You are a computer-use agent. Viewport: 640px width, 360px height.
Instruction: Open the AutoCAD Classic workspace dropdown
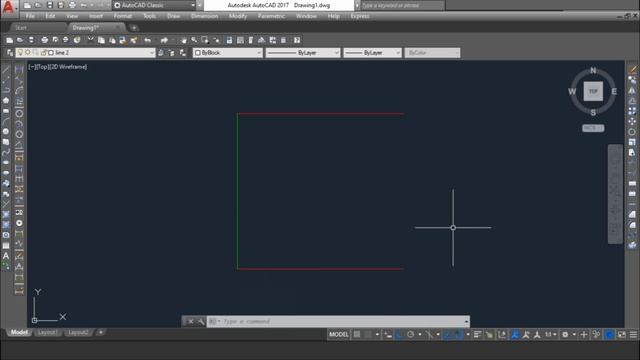point(193,5)
